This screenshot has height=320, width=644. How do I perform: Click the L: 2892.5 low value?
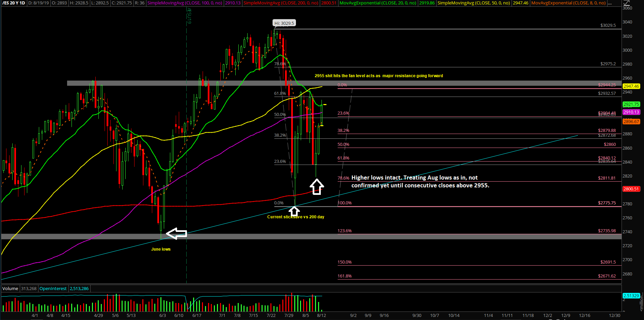click(100, 3)
